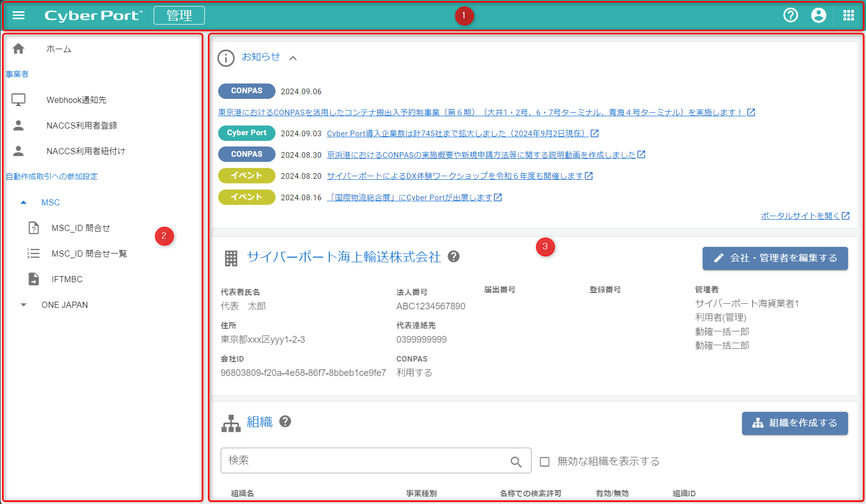Click help icon beside 組織 heading

[285, 422]
